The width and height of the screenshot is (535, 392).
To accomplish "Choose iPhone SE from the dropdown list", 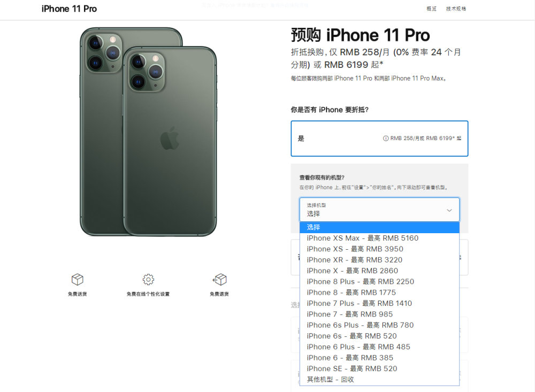I will click(379, 369).
